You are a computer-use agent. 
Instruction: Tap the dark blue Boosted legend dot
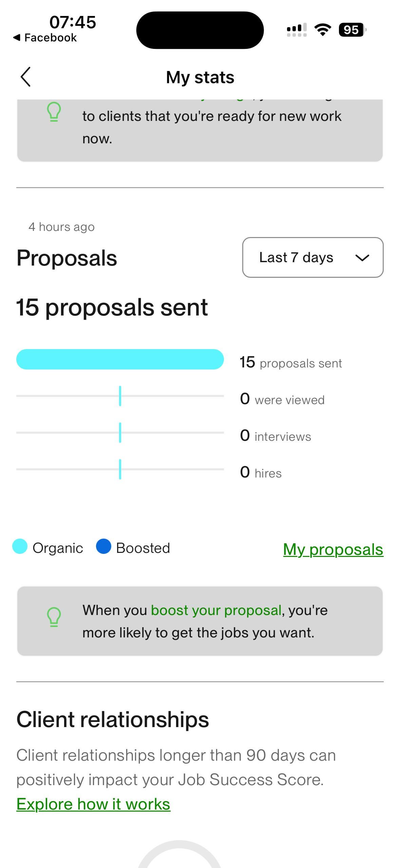tap(103, 546)
